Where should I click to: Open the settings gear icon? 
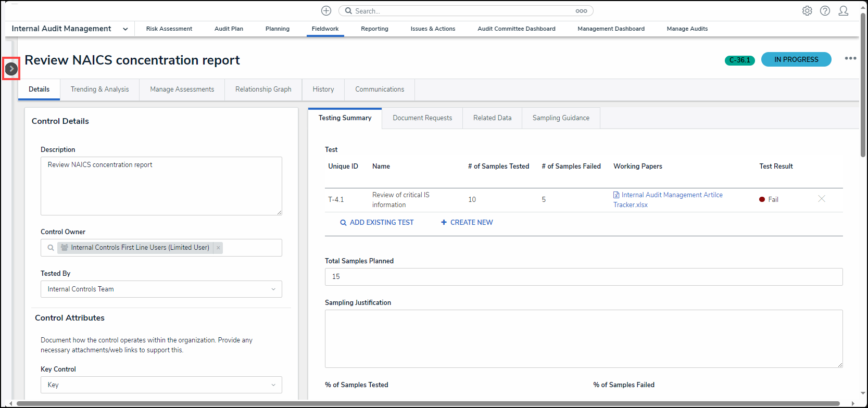click(x=807, y=11)
